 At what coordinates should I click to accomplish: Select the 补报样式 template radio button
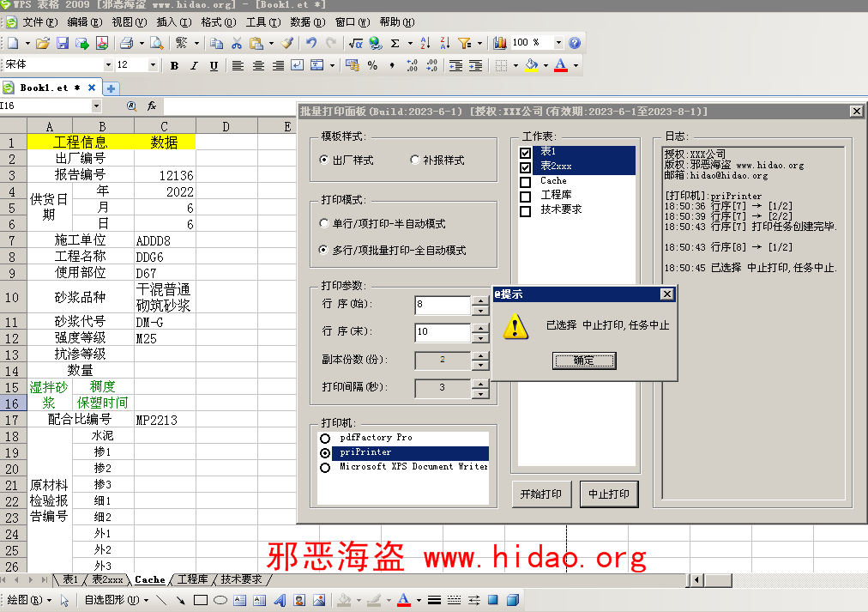(415, 161)
